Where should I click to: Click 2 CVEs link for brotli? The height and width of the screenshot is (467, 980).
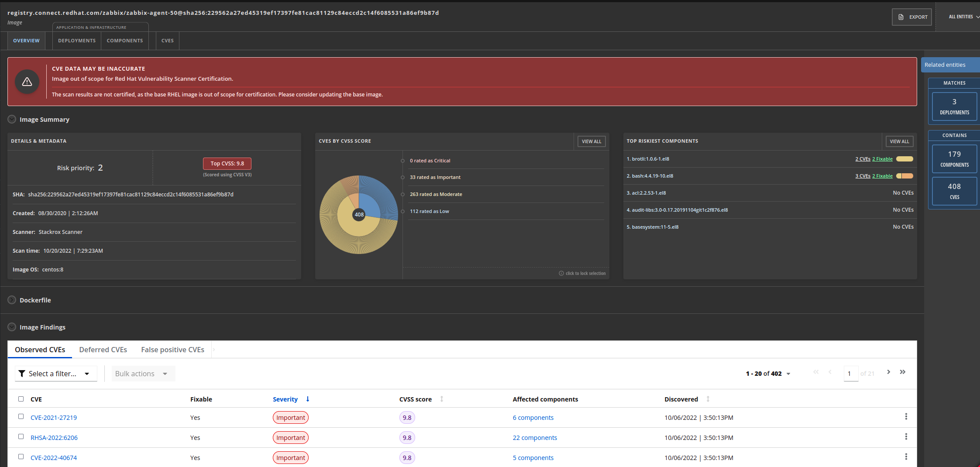click(x=863, y=159)
